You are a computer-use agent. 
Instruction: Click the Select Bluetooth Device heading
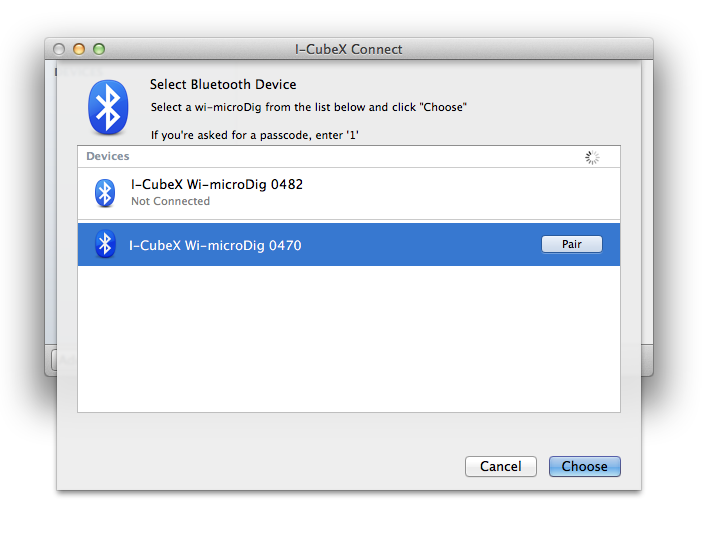pos(223,84)
